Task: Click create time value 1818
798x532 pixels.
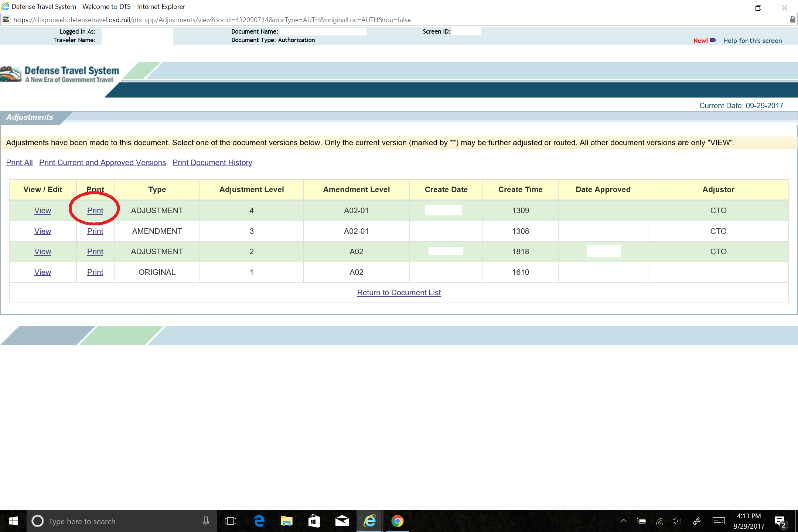Action: (520, 252)
